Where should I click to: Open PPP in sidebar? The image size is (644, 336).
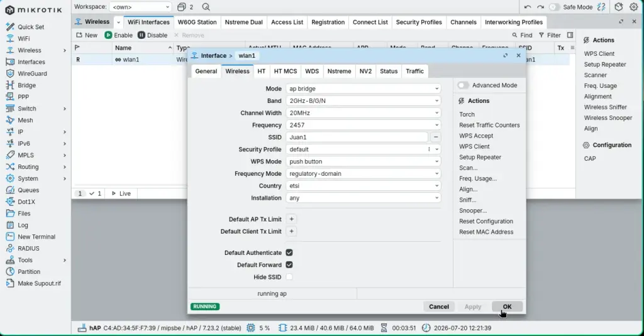23,97
